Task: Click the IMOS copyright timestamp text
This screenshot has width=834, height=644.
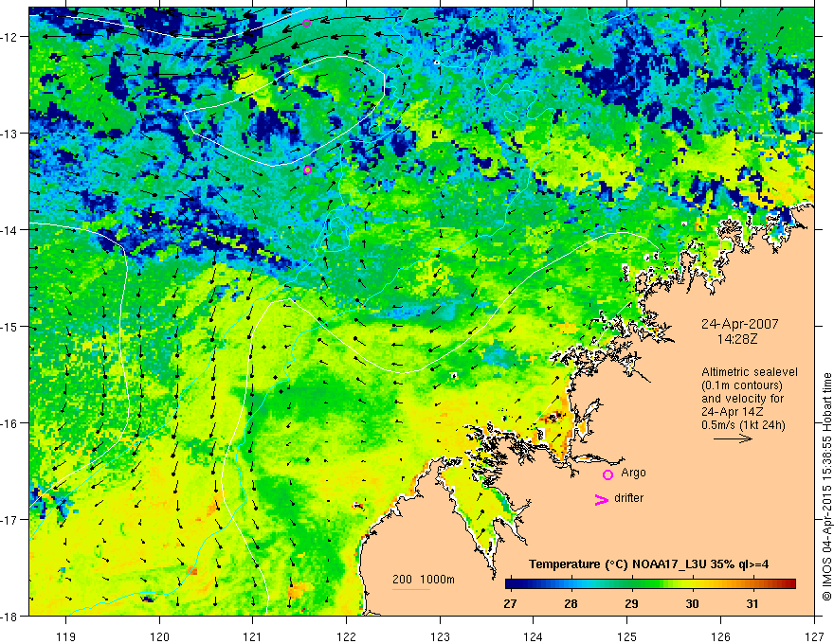Action: [826, 487]
